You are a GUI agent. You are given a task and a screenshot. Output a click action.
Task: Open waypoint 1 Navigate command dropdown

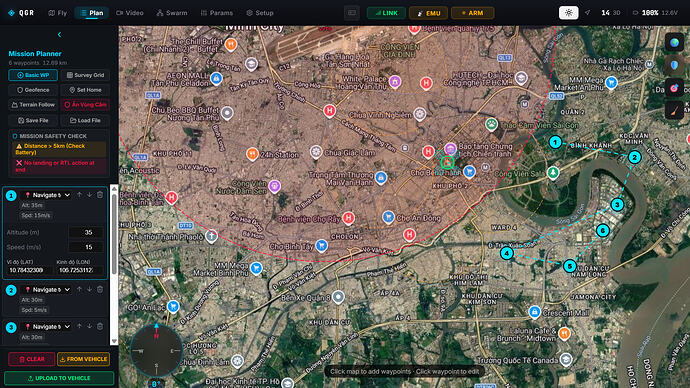point(47,195)
